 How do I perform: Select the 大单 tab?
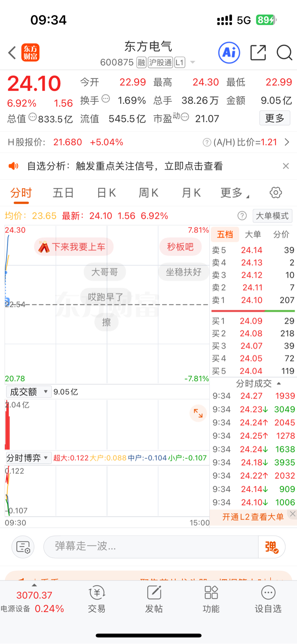[x=253, y=234]
